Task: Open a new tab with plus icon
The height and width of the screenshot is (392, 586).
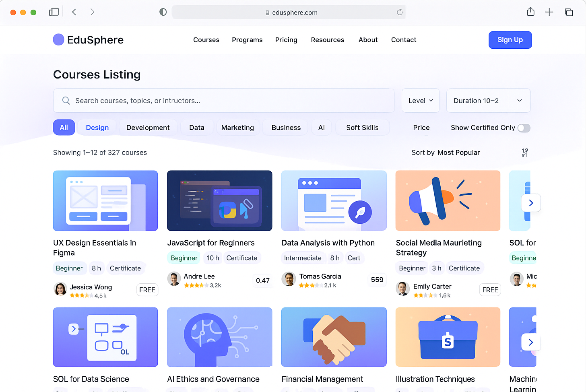Action: (549, 12)
